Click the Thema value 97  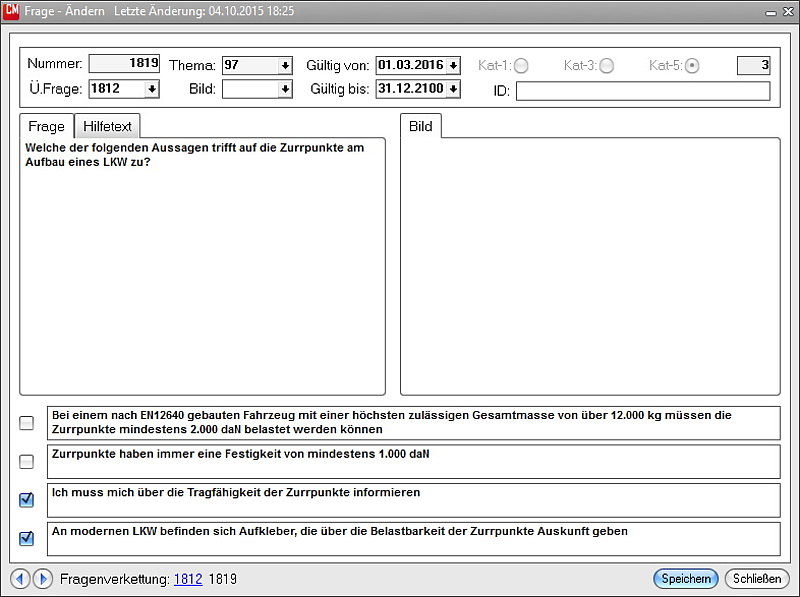[231, 65]
